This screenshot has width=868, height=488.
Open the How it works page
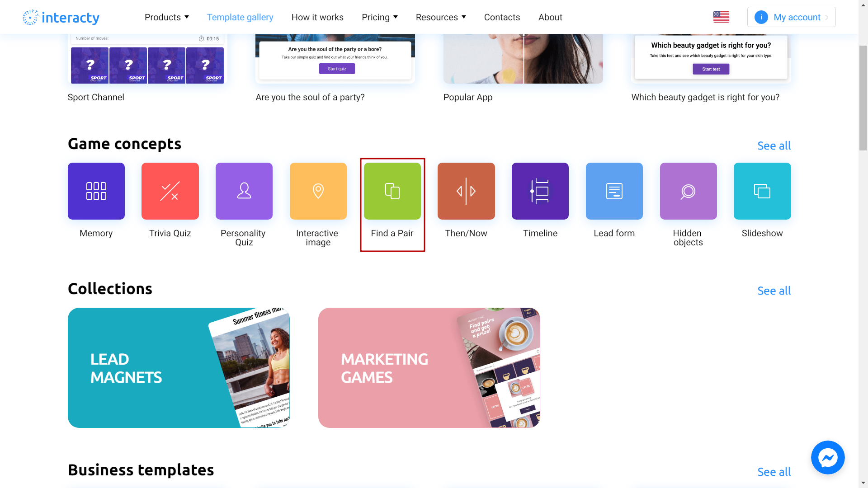(x=317, y=17)
